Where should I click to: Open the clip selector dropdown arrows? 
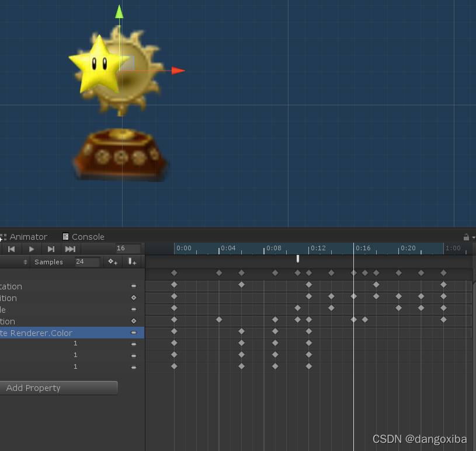coord(26,262)
